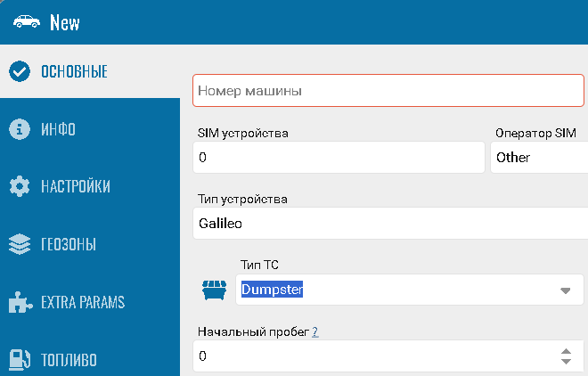This screenshot has height=376, width=588.
Task: Click the Начальный пробег value field
Action: (370, 356)
